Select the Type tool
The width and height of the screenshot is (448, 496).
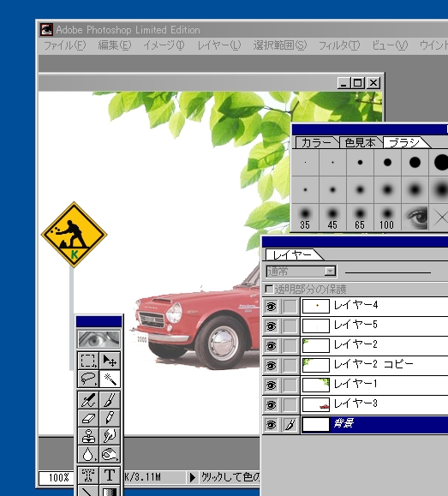click(x=110, y=475)
